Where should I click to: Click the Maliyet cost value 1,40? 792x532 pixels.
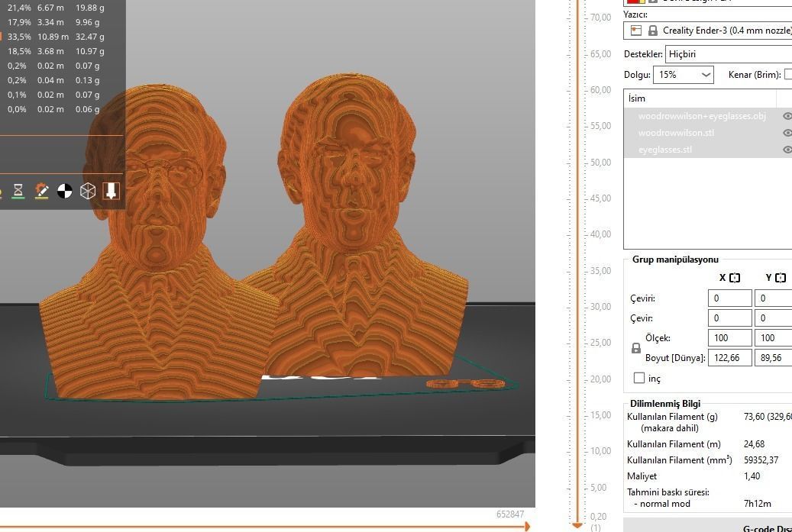[x=752, y=476]
